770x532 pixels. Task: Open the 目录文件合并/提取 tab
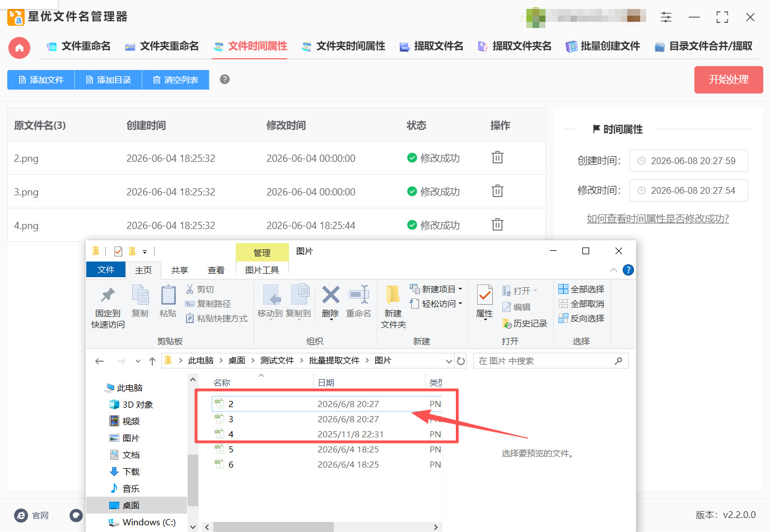(703, 46)
